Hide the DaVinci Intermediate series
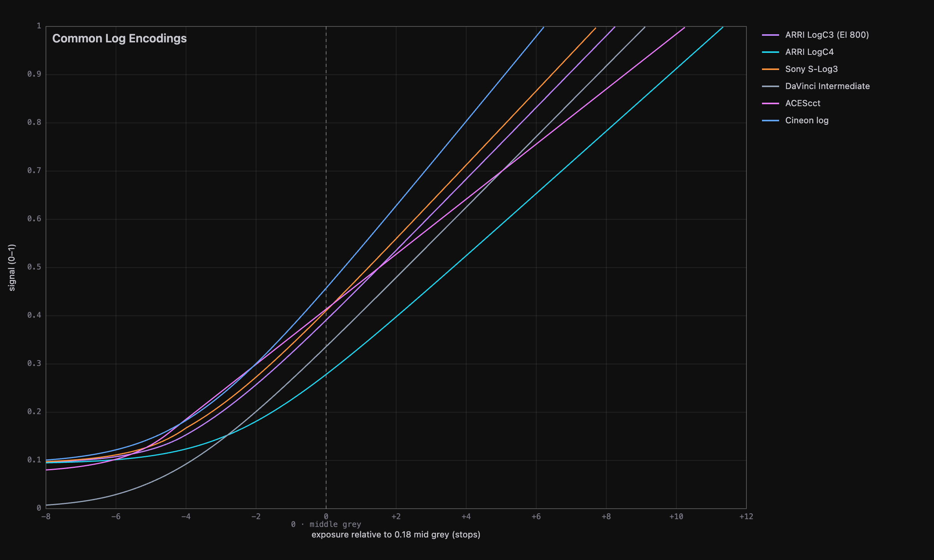 point(816,86)
